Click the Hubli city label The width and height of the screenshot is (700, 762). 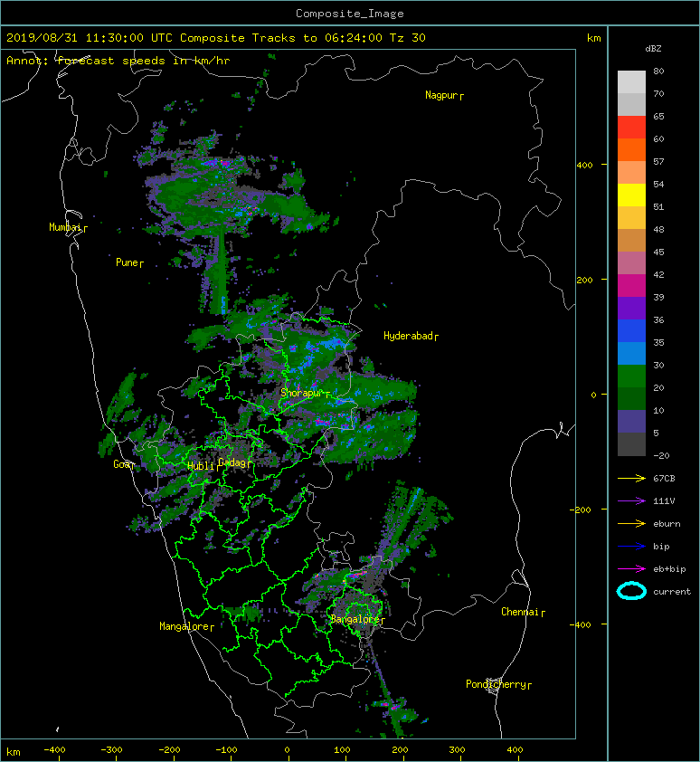tap(201, 466)
